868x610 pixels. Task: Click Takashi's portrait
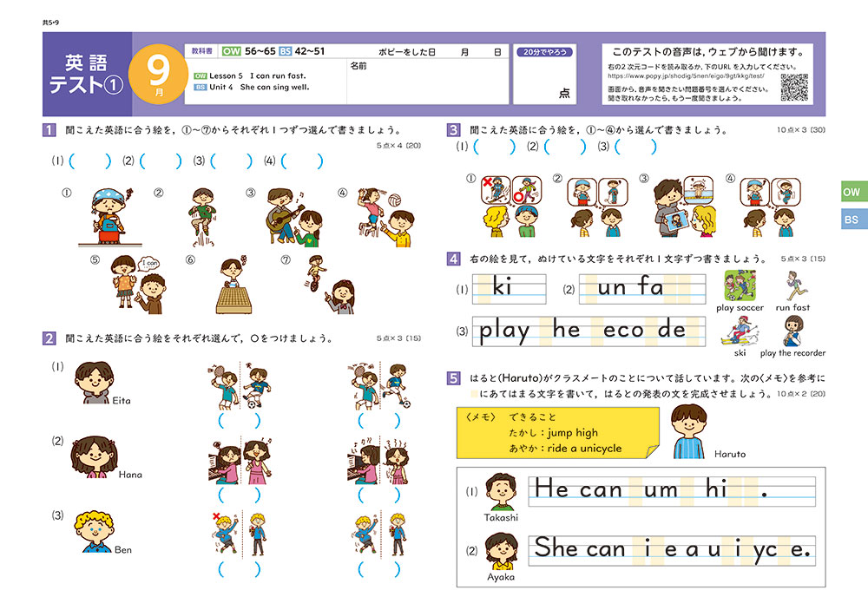[x=501, y=491]
